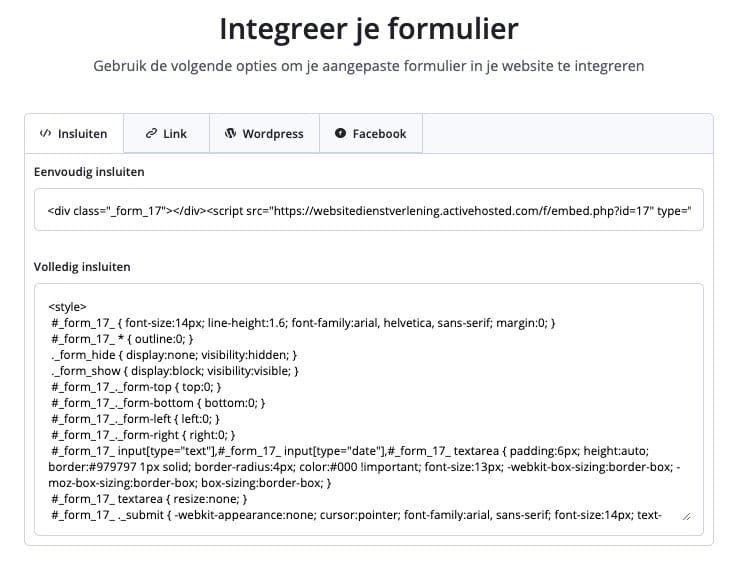Viewport: 739px width, 563px height.
Task: Click the "Eenvoudig insluiten" label
Action: point(89,171)
